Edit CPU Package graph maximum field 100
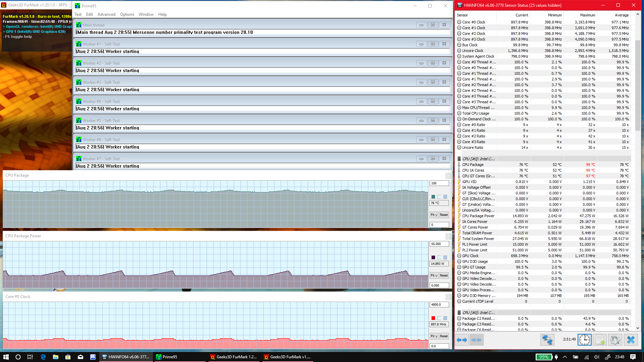The height and width of the screenshot is (362, 644). 439,183
